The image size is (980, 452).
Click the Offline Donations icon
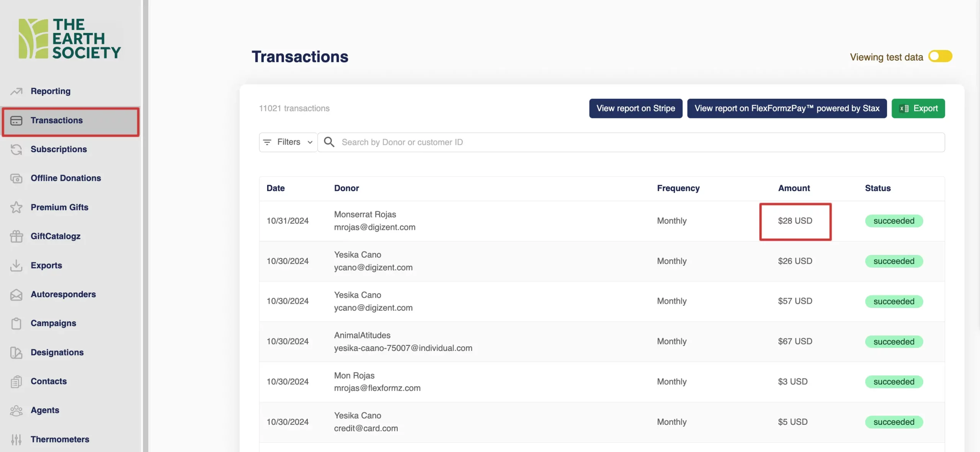(x=16, y=179)
